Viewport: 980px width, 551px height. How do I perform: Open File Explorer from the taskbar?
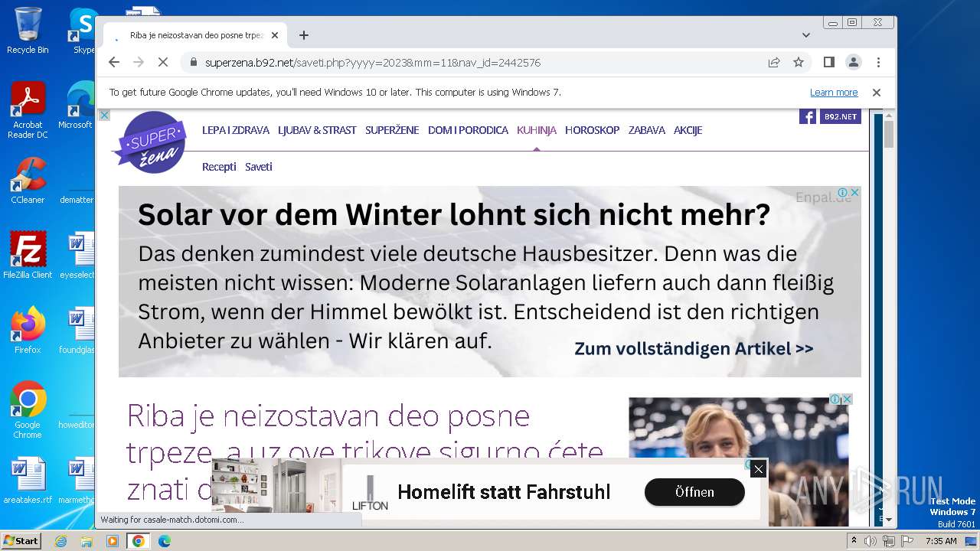click(x=87, y=541)
